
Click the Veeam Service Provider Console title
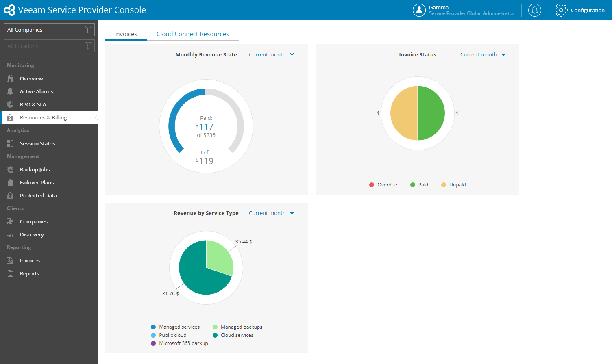pyautogui.click(x=82, y=10)
